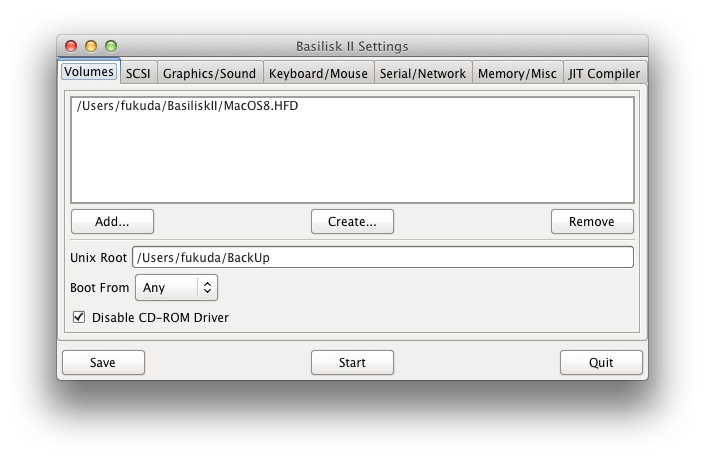This screenshot has width=705, height=459.
Task: Click the Add... button
Action: [x=112, y=221]
